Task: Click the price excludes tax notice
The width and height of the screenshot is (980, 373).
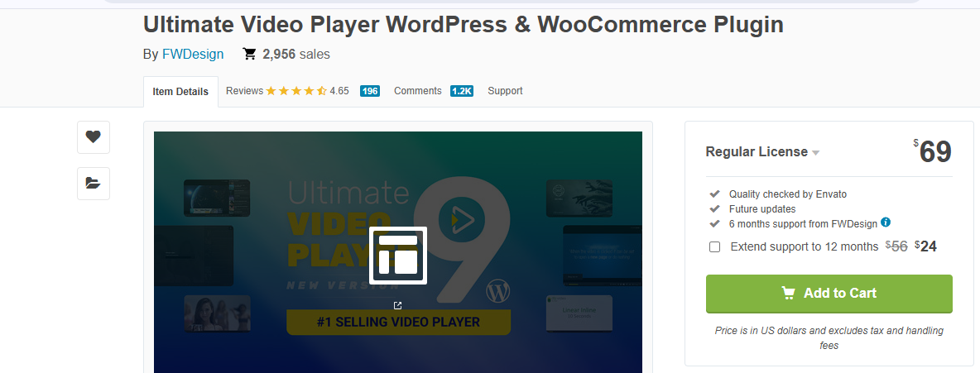Action: 829,338
